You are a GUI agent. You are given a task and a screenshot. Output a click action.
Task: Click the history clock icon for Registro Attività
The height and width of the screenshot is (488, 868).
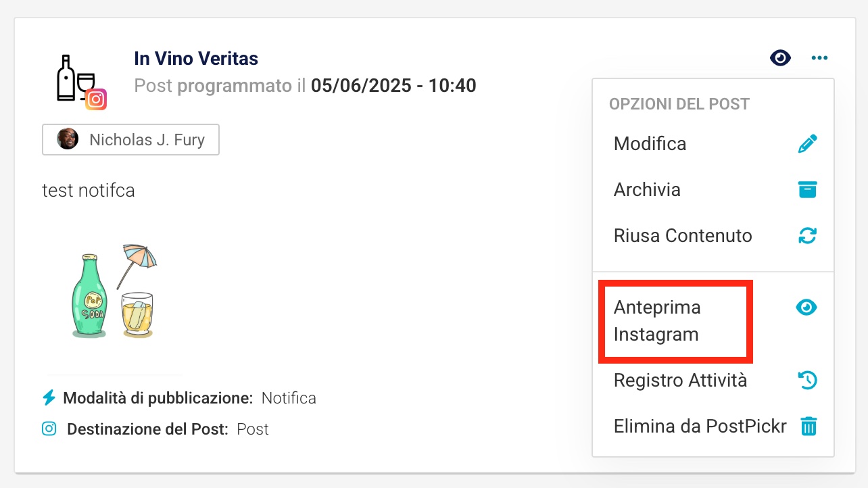(x=808, y=381)
